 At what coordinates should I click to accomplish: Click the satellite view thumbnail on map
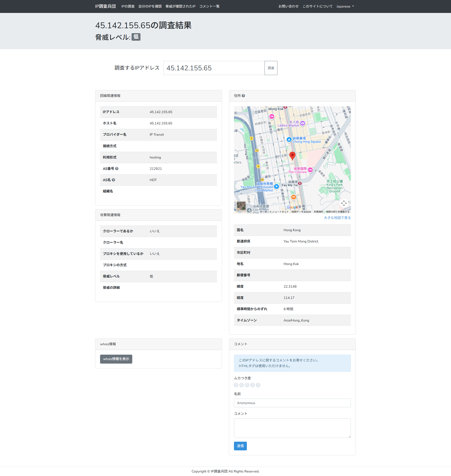click(241, 206)
